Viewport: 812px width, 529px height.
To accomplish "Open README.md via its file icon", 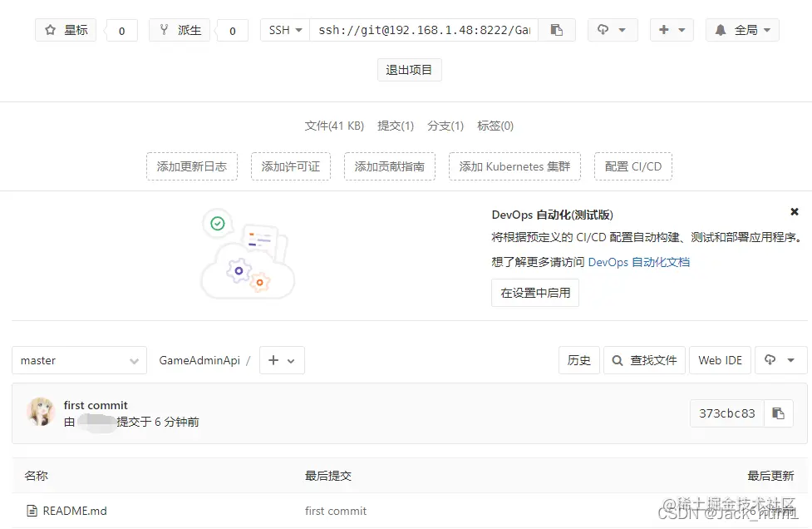I will pos(30,511).
